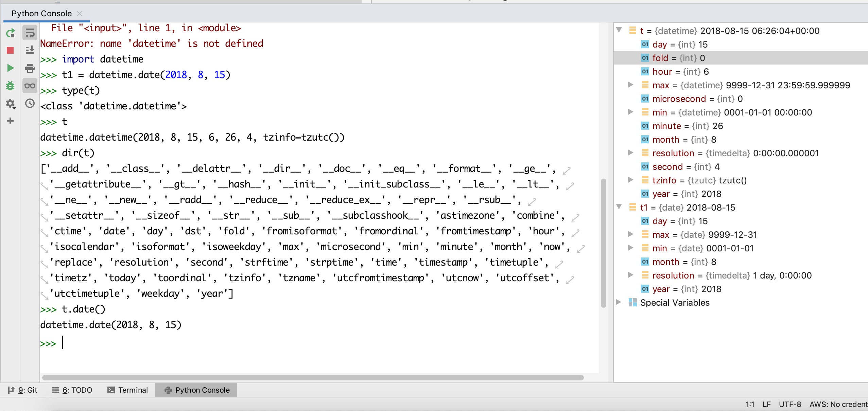Toggle Show Variables glasses button
The height and width of the screenshot is (411, 868).
[30, 86]
